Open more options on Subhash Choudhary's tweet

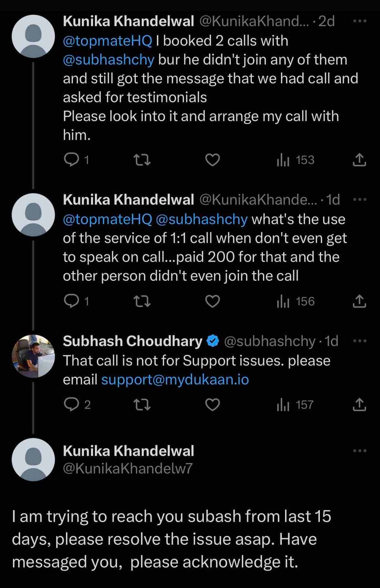pyautogui.click(x=360, y=341)
